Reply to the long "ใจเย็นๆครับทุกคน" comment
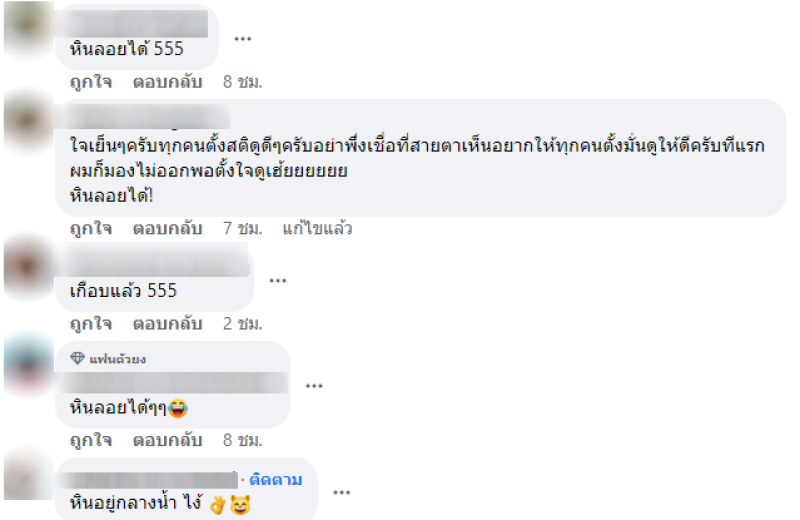 (167, 228)
